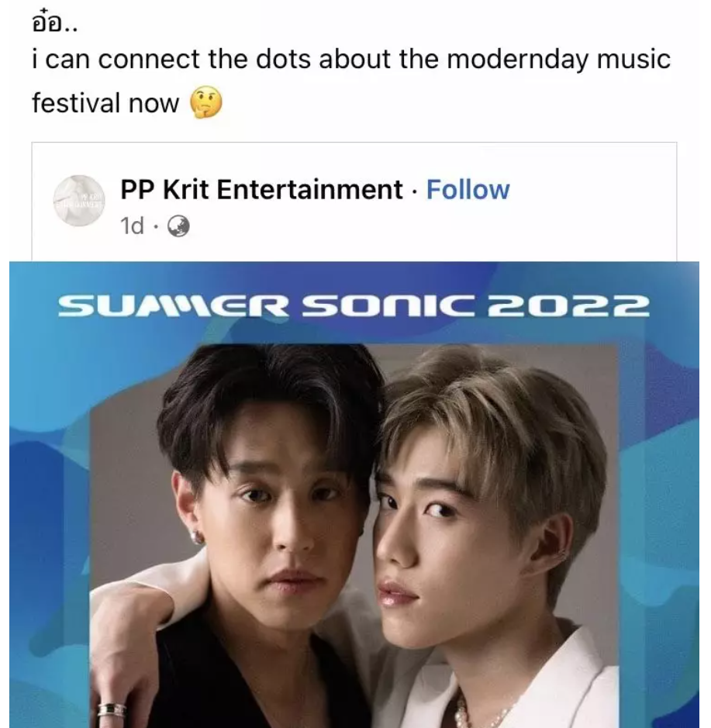Open the Summer Sonic 2022 poster image
The image size is (711, 728).
click(x=354, y=495)
